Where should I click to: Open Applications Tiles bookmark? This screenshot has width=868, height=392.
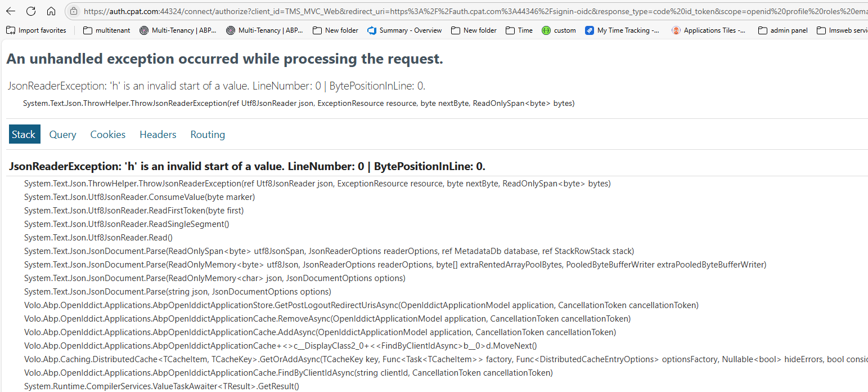[709, 30]
